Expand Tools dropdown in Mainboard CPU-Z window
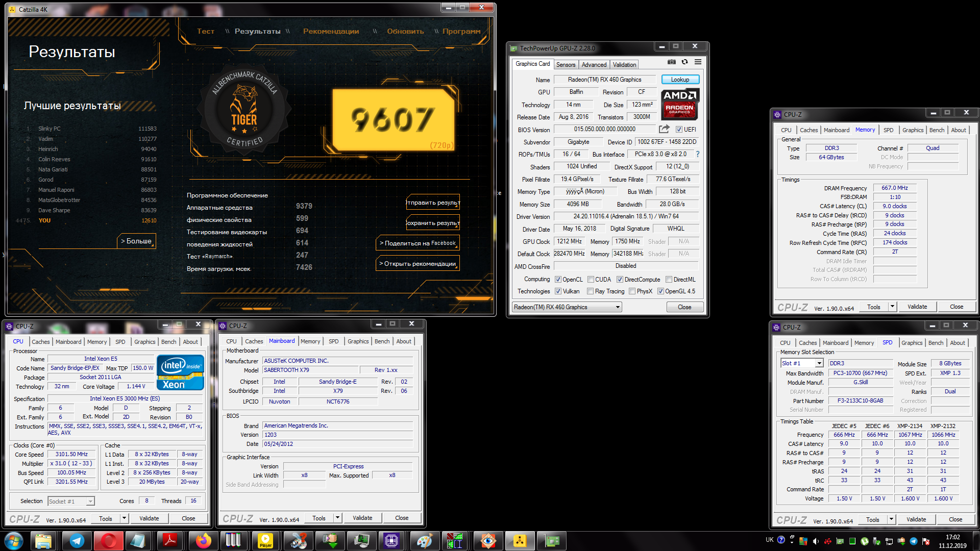The height and width of the screenshot is (551, 980). (x=337, y=518)
